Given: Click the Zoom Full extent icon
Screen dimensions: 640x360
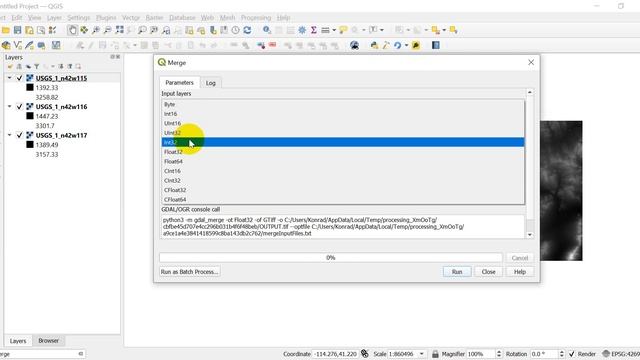Looking at the screenshot, I should point(119,30).
